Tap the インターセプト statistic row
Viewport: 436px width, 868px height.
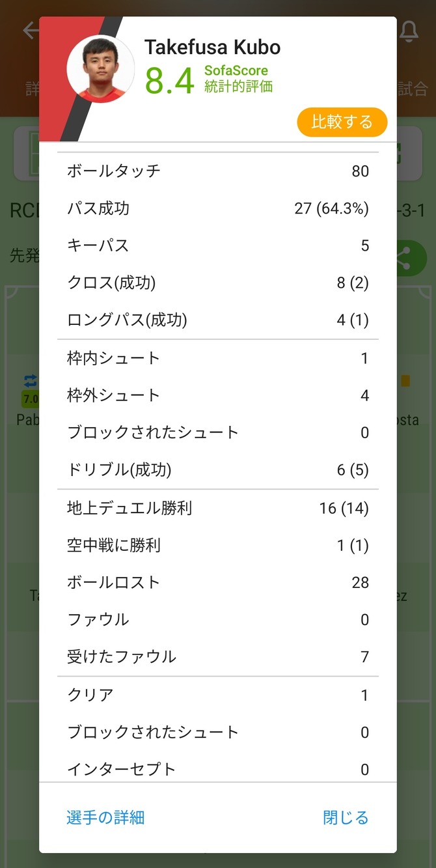[218, 768]
